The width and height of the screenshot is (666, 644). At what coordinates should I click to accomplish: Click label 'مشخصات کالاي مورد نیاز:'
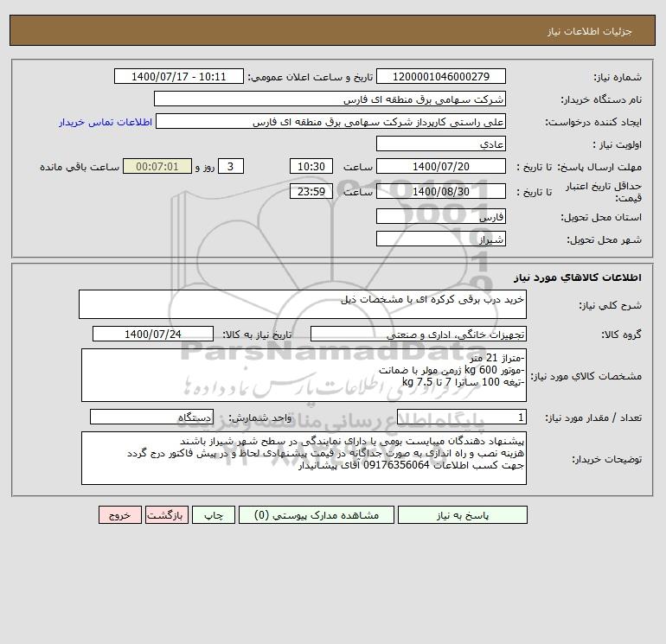tap(586, 376)
